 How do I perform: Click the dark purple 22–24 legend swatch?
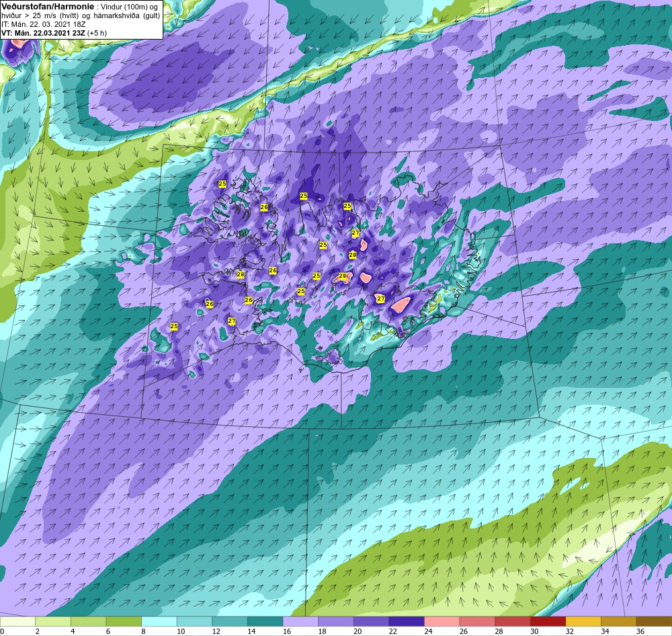click(407, 621)
